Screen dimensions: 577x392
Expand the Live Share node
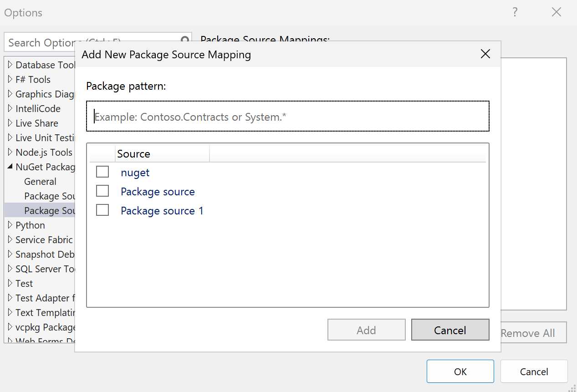point(10,123)
